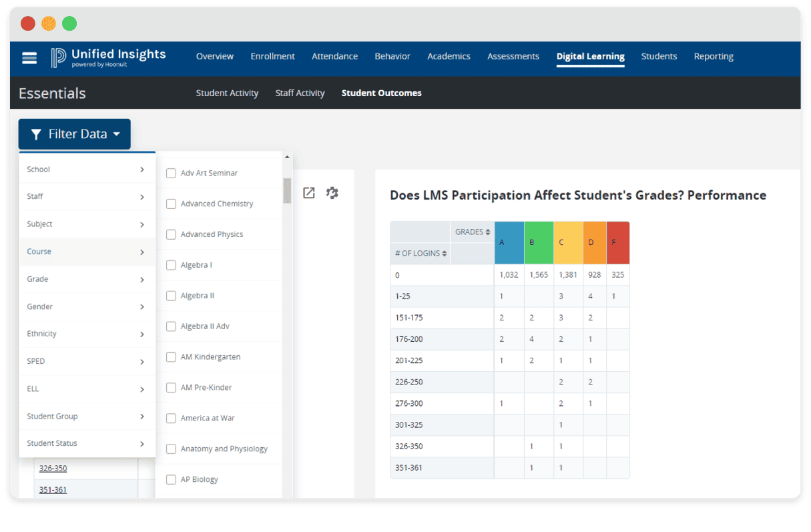Screen dimensions: 811x532
Task: Open the chart settings gear
Action: point(332,192)
